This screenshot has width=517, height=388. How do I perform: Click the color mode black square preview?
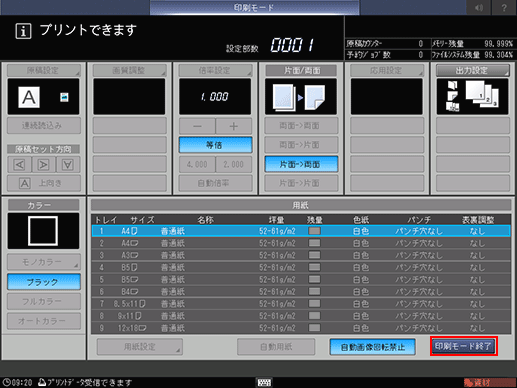pyautogui.click(x=43, y=231)
